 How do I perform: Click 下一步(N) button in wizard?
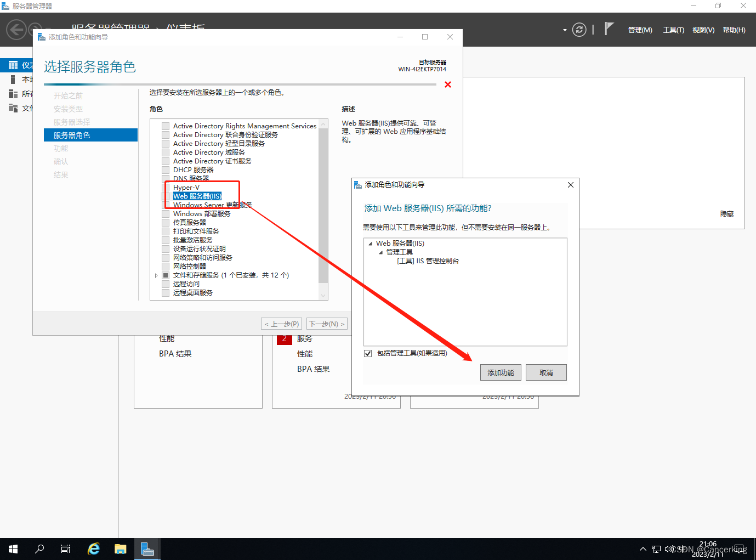[x=327, y=324]
